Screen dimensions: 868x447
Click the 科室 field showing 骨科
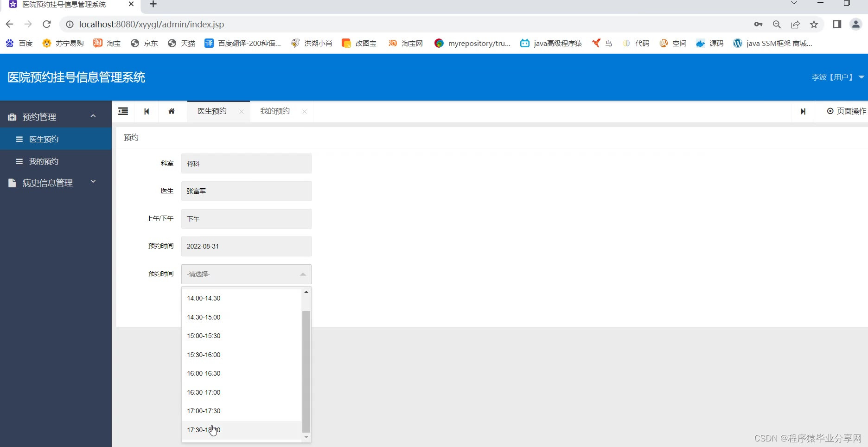[x=246, y=163]
